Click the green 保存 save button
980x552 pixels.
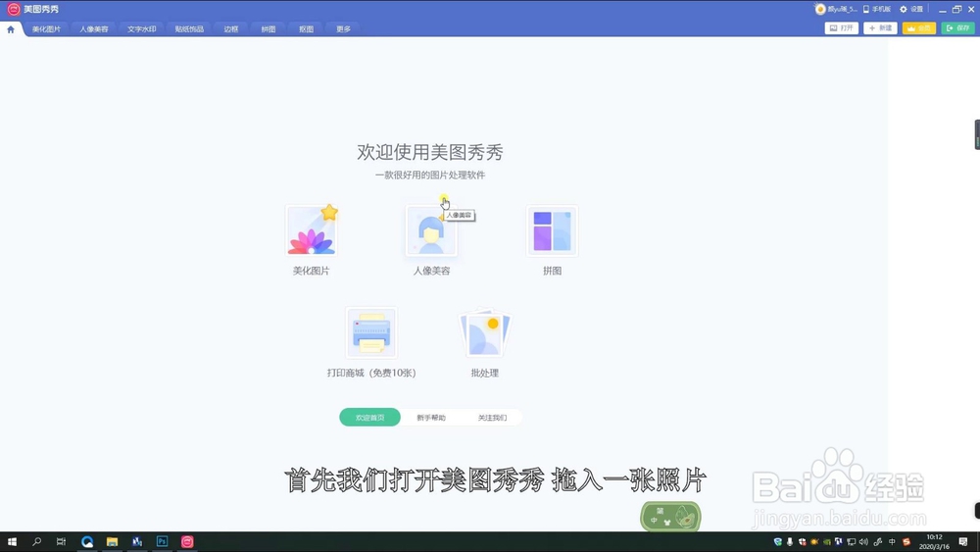coord(957,28)
